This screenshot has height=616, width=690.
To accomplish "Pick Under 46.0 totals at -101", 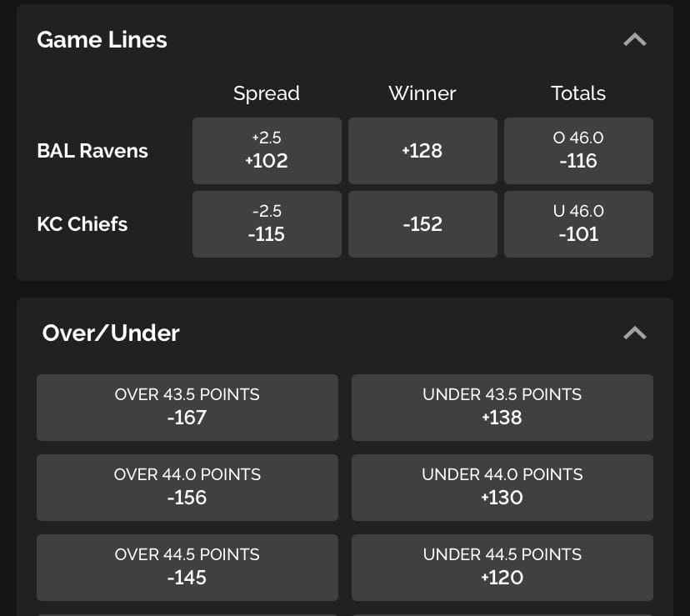I will click(x=578, y=224).
